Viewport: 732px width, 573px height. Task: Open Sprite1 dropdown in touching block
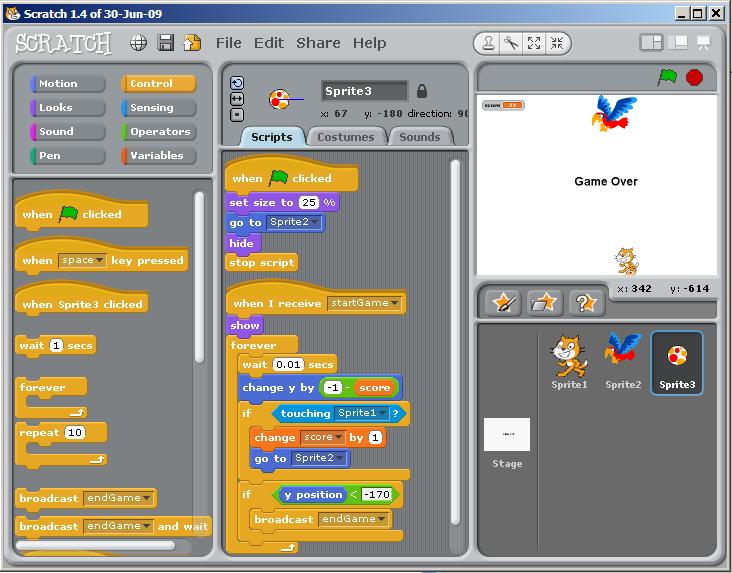pyautogui.click(x=362, y=413)
